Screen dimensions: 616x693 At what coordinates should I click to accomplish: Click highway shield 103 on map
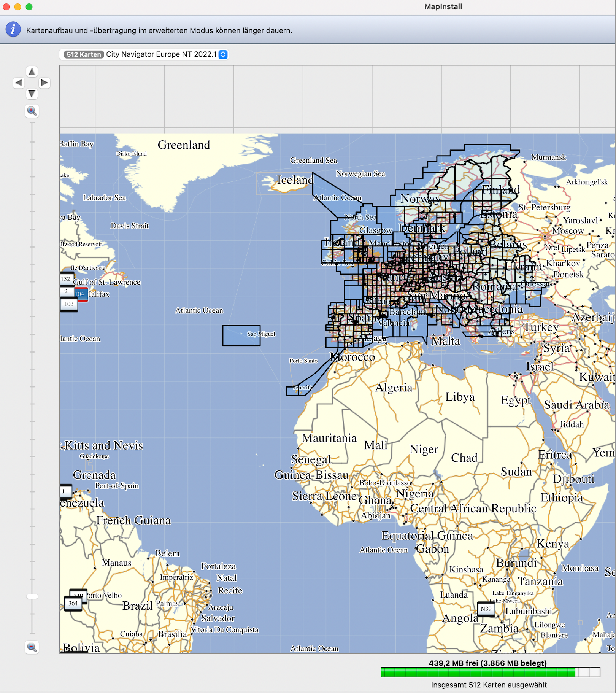[x=69, y=304]
